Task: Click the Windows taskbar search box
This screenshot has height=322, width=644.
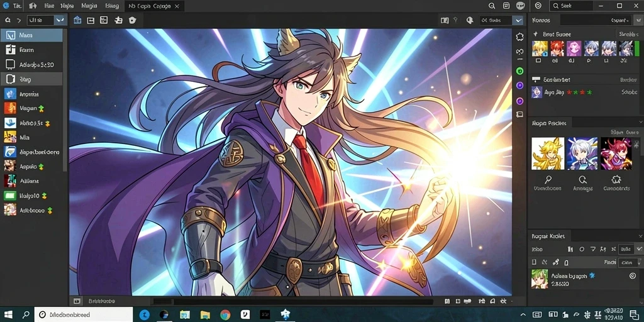Action: (84, 314)
